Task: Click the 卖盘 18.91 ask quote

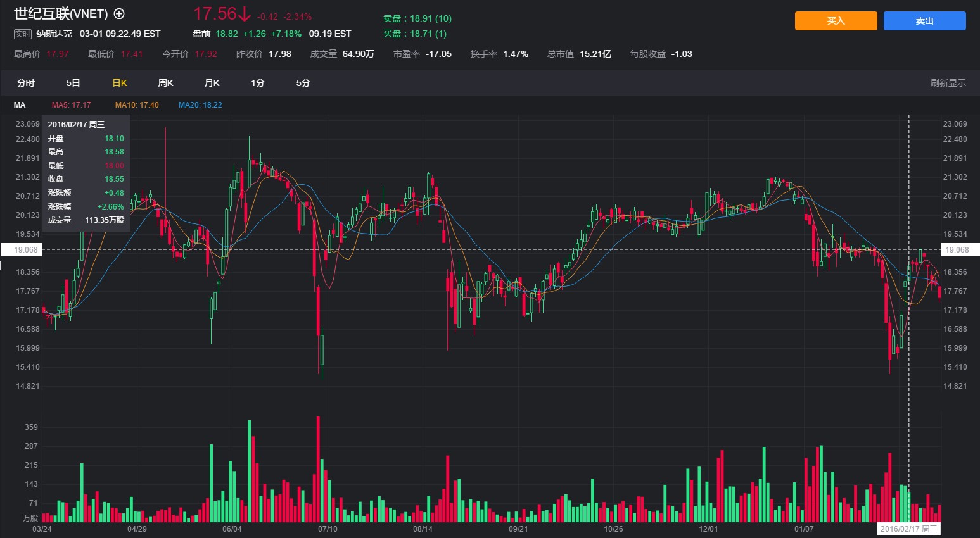Action: (417, 19)
